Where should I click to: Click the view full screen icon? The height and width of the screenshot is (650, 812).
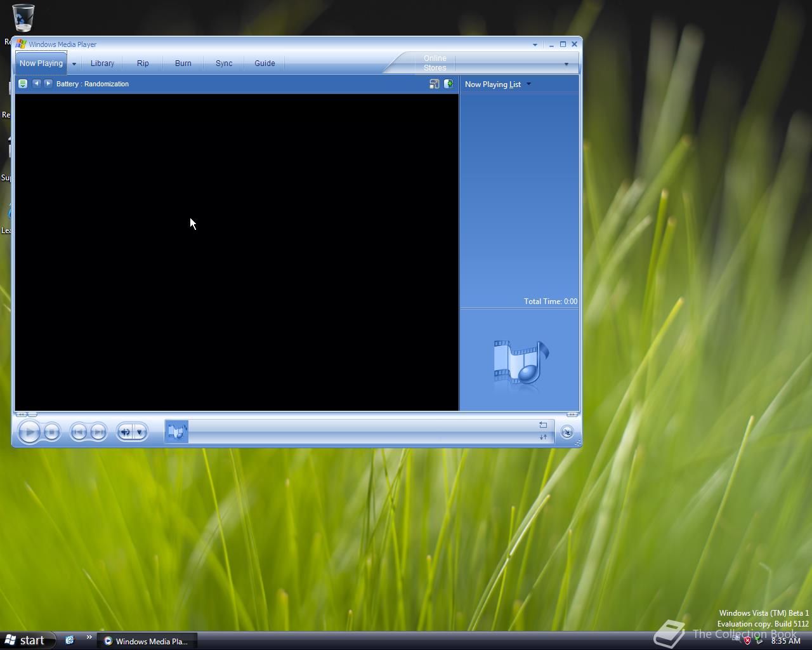pos(434,84)
